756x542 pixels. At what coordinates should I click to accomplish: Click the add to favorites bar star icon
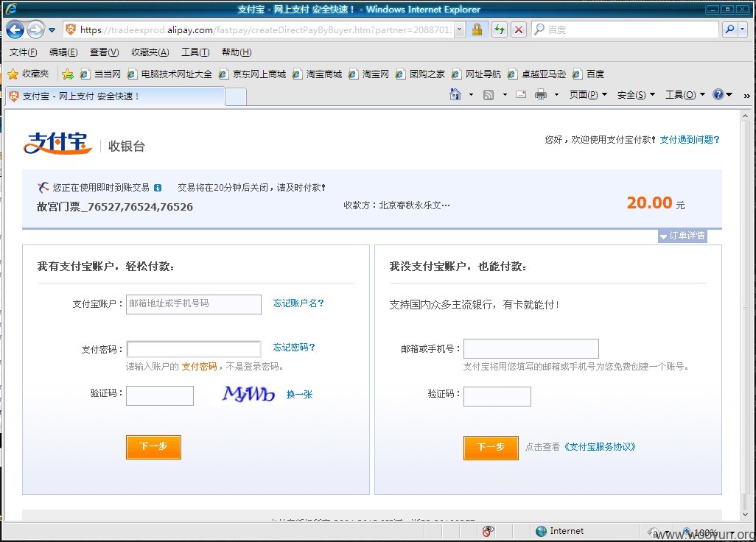68,74
